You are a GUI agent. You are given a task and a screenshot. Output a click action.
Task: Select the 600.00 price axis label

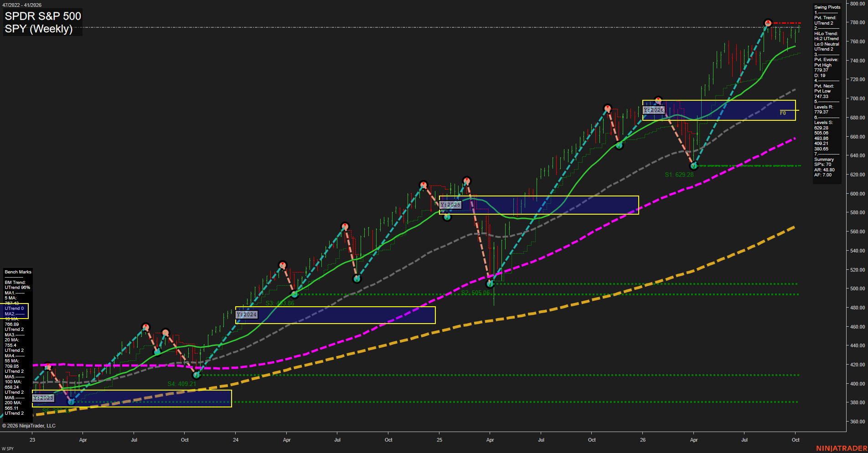[858, 194]
